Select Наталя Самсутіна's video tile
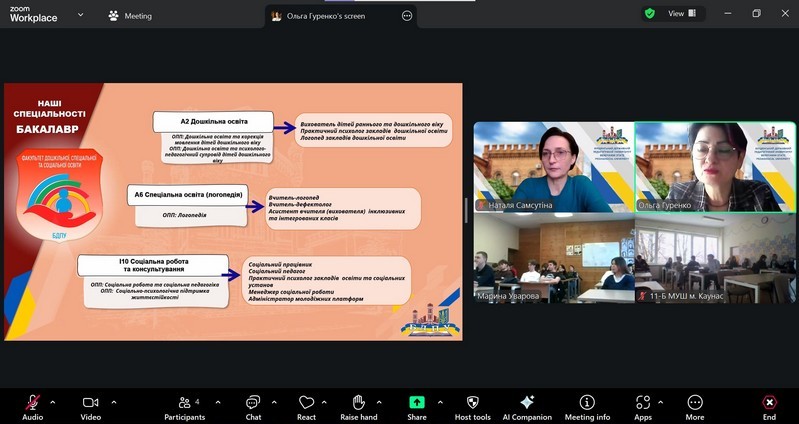 tap(553, 167)
